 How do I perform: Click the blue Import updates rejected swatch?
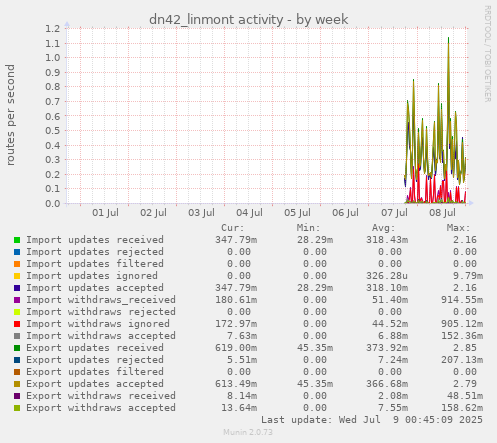17,252
